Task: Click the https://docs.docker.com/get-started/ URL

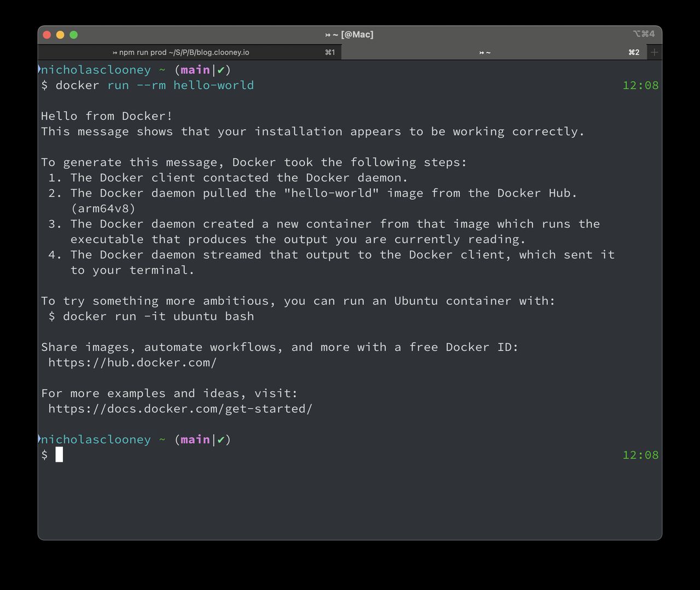Action: [x=180, y=409]
